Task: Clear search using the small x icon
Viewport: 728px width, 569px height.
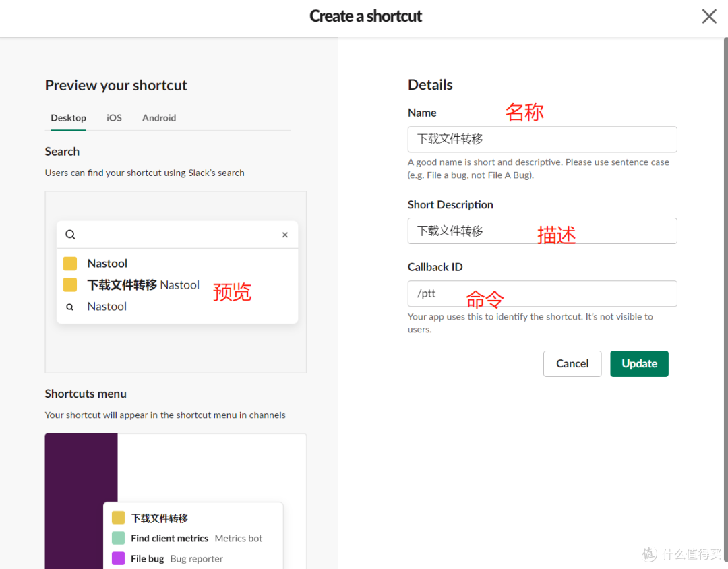Action: point(284,235)
